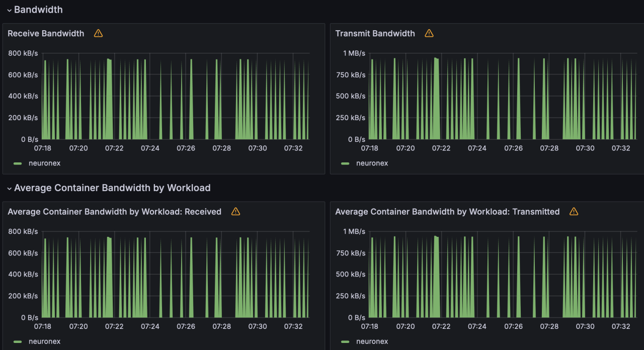Open the Receive Bandwidth panel title menu
644x350 pixels.
[46, 33]
